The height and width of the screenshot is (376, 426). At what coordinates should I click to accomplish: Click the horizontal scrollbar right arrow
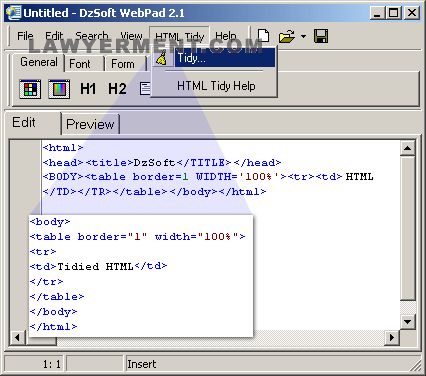(392, 338)
